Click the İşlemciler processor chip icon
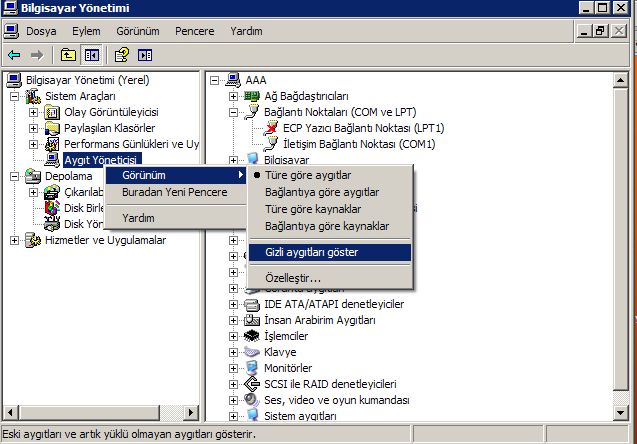This screenshot has width=637, height=444. pos(252,336)
